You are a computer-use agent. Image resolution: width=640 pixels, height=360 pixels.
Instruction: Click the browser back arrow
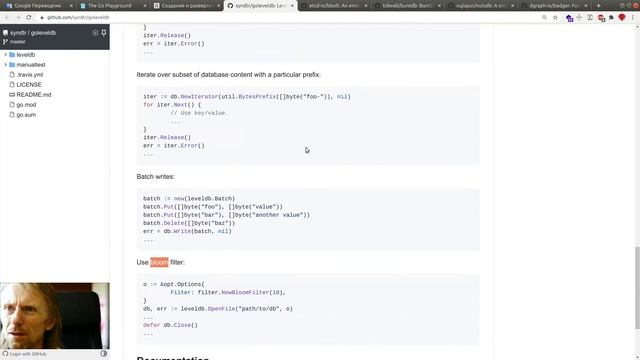coord(7,18)
